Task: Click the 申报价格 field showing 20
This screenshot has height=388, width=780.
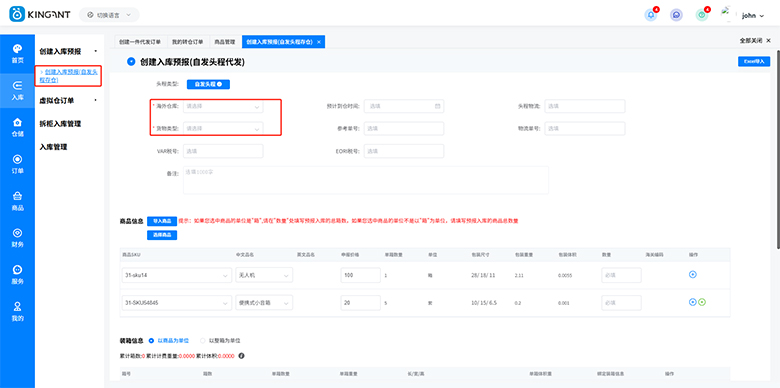Action: pyautogui.click(x=361, y=302)
